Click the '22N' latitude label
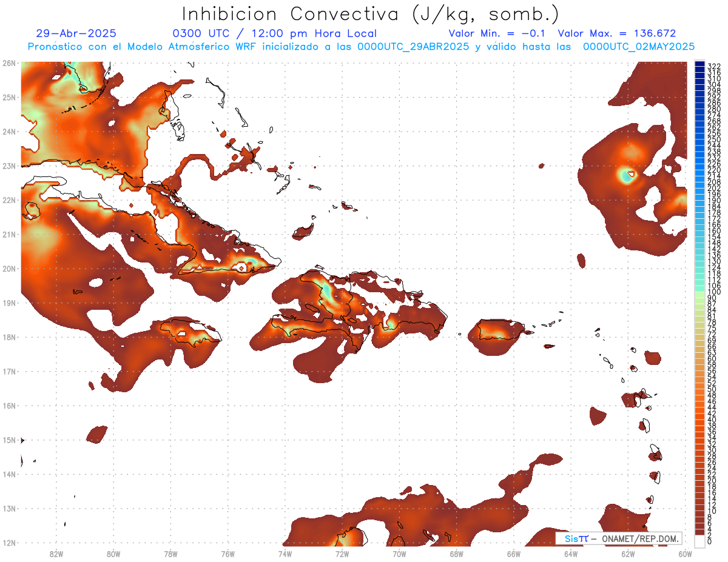The width and height of the screenshot is (728, 562). (x=8, y=200)
